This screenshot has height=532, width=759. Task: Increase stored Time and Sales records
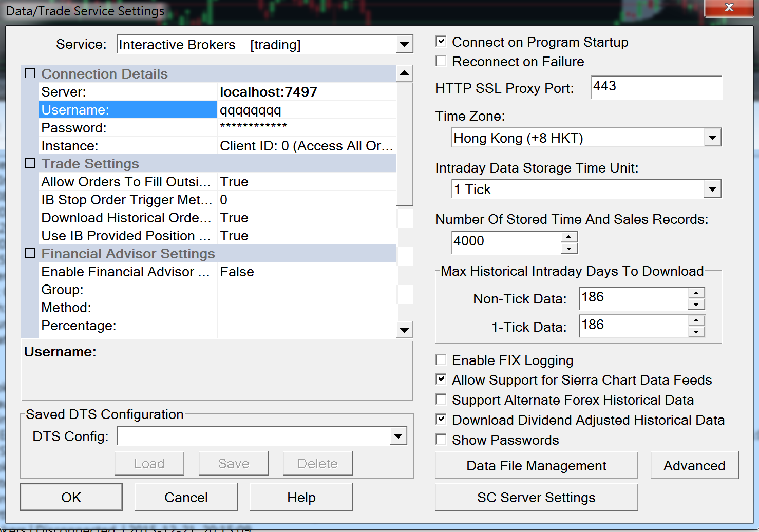click(569, 237)
